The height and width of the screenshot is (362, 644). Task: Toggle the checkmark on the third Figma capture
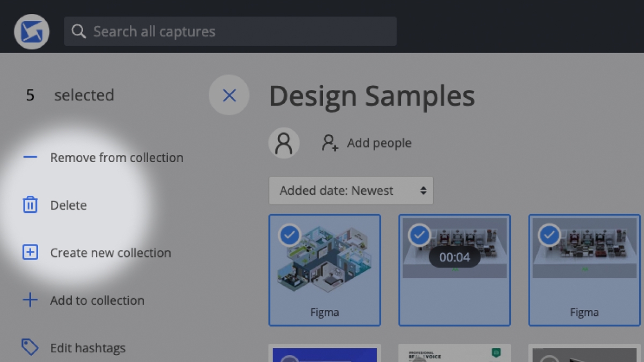pos(550,235)
